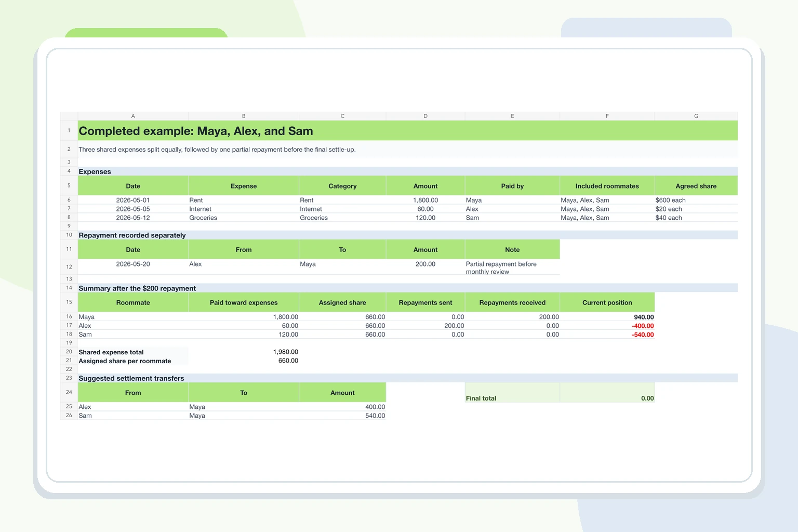Click the note 'Partial repayment before monthly review'
This screenshot has height=532, width=798.
pos(512,268)
